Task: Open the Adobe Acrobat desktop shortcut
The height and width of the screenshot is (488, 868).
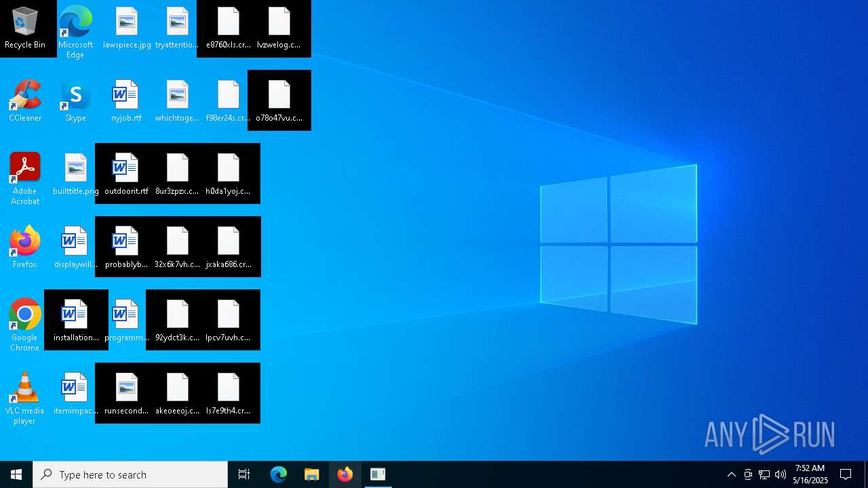Action: 25,179
